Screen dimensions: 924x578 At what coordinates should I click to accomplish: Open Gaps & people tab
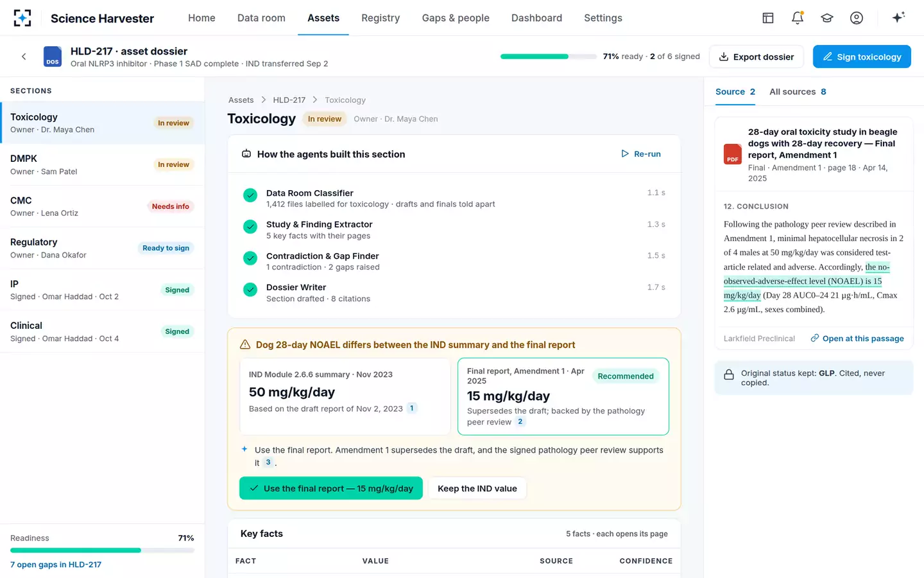(456, 18)
